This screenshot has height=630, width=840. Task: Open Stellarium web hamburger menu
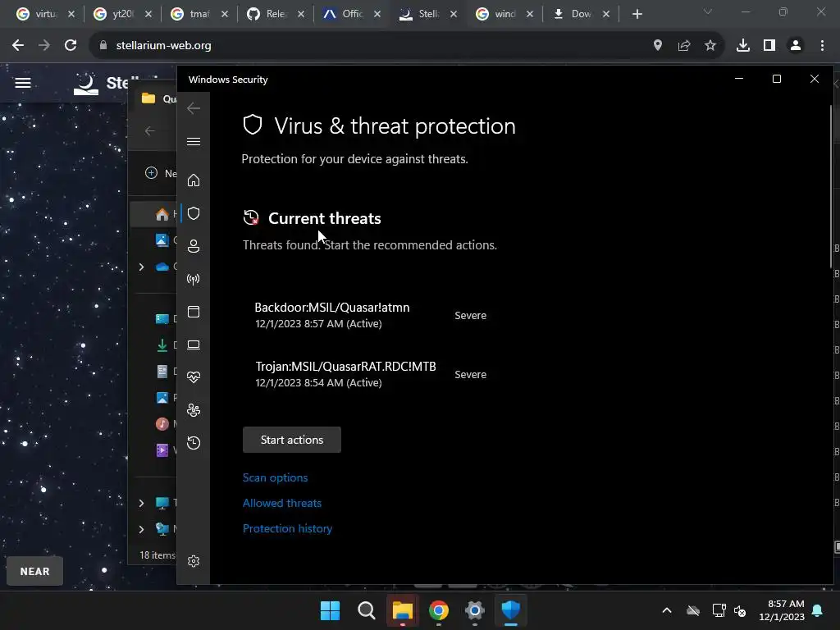click(x=22, y=83)
